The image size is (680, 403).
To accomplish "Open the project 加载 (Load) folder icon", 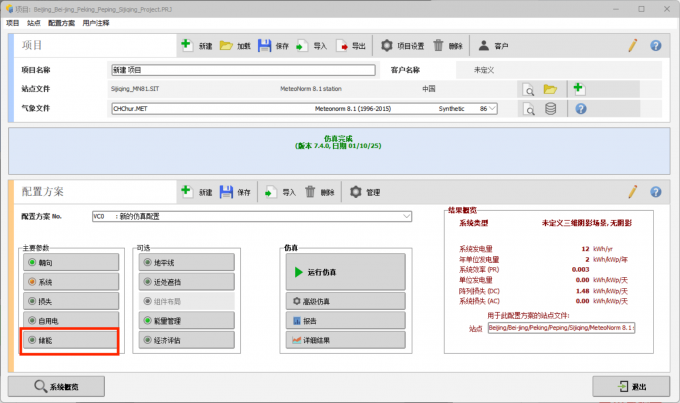I will coord(226,45).
